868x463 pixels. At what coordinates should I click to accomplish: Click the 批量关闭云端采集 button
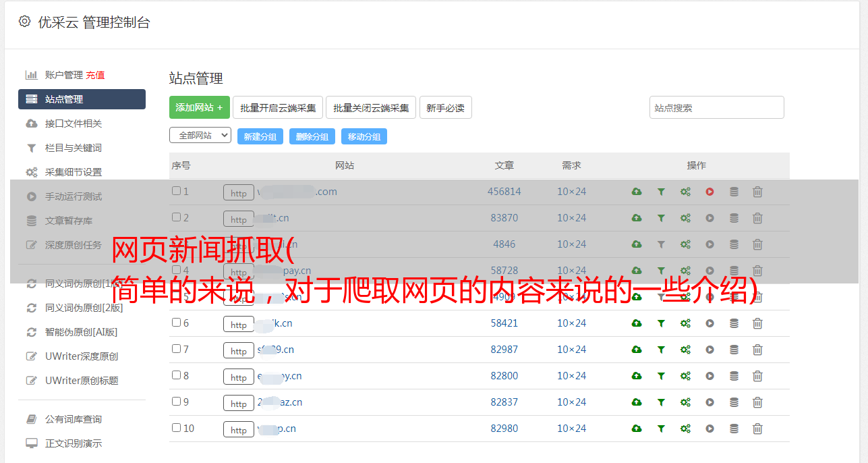point(371,107)
